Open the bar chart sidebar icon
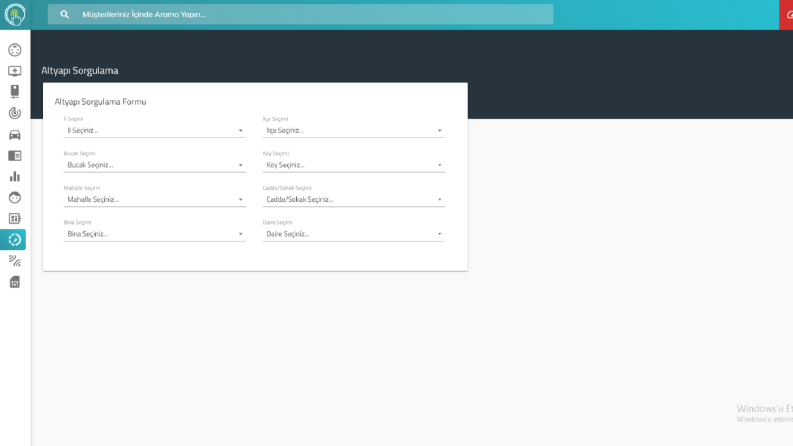The width and height of the screenshot is (793, 446). (15, 176)
